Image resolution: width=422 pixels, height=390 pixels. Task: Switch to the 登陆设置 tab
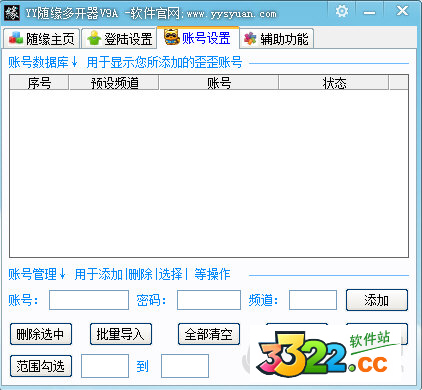tap(119, 39)
